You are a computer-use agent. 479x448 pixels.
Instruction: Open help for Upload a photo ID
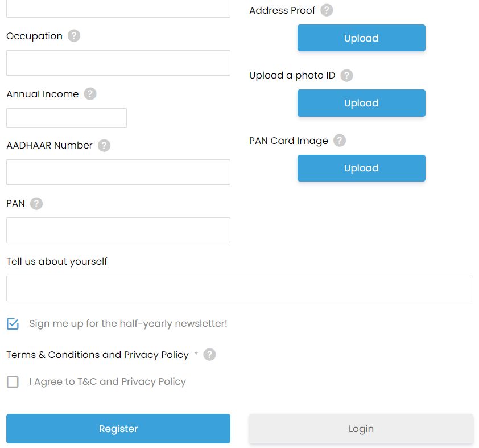pyautogui.click(x=346, y=75)
